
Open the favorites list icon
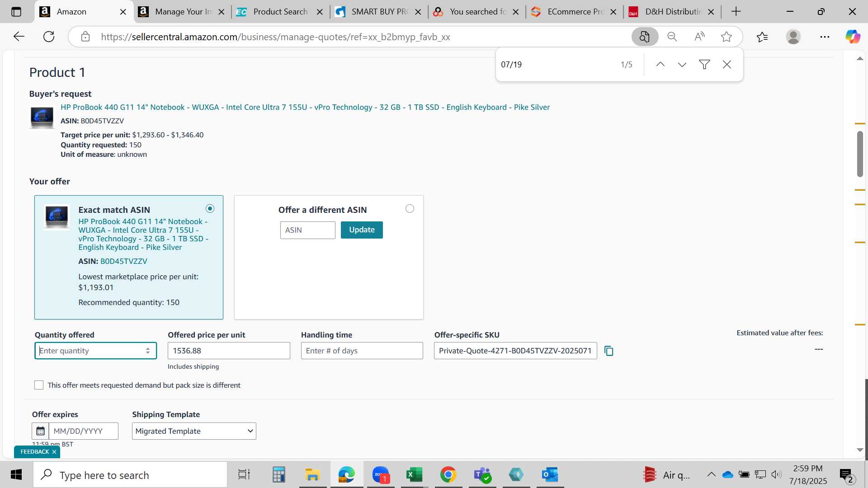click(762, 37)
